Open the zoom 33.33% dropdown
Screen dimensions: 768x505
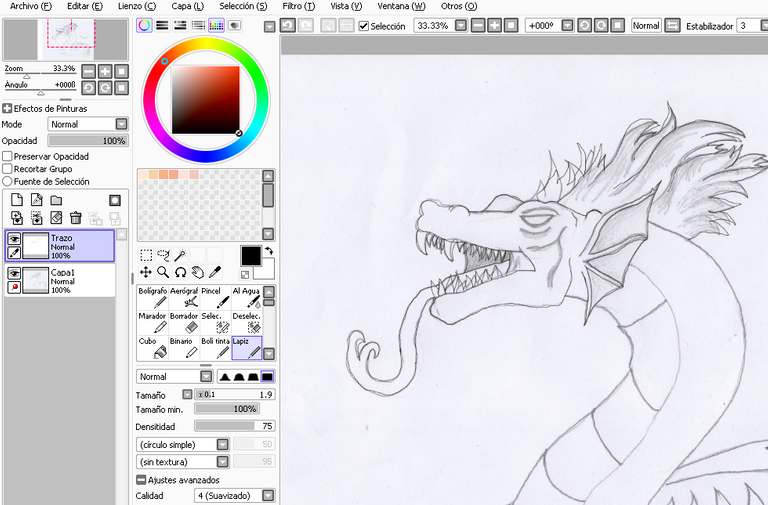pos(461,25)
